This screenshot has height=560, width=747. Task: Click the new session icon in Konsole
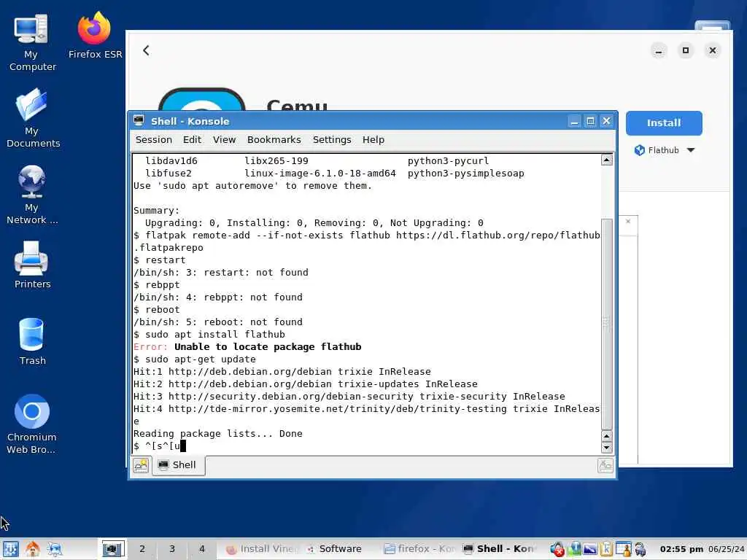[x=141, y=465]
